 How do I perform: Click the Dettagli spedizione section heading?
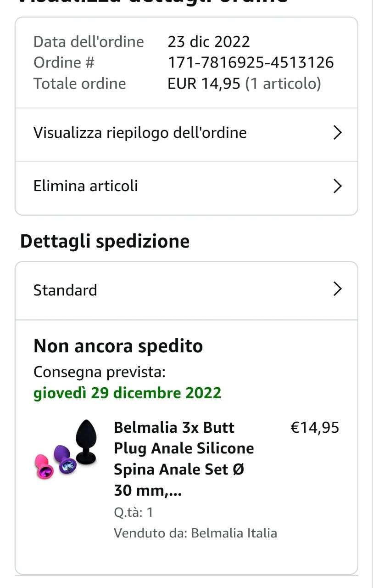[x=105, y=241]
